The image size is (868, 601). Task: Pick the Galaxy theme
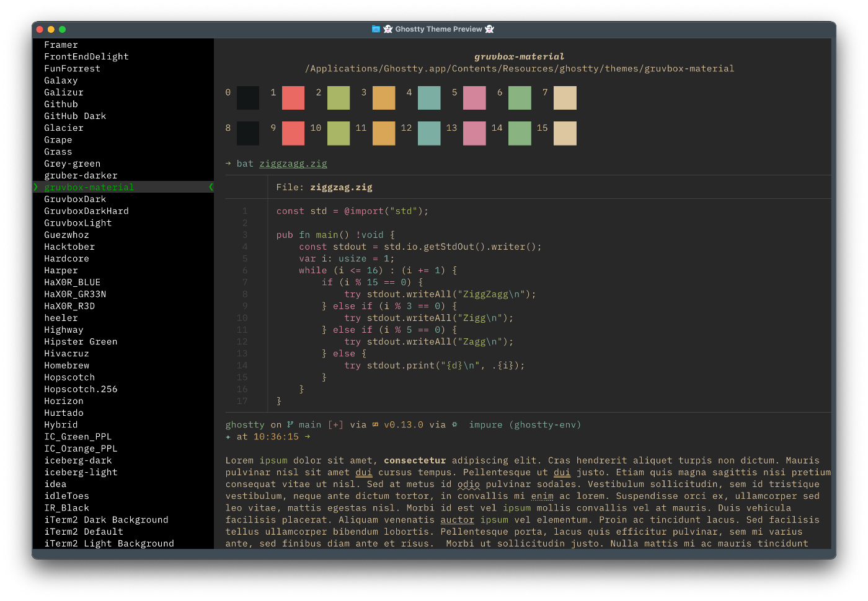[61, 81]
